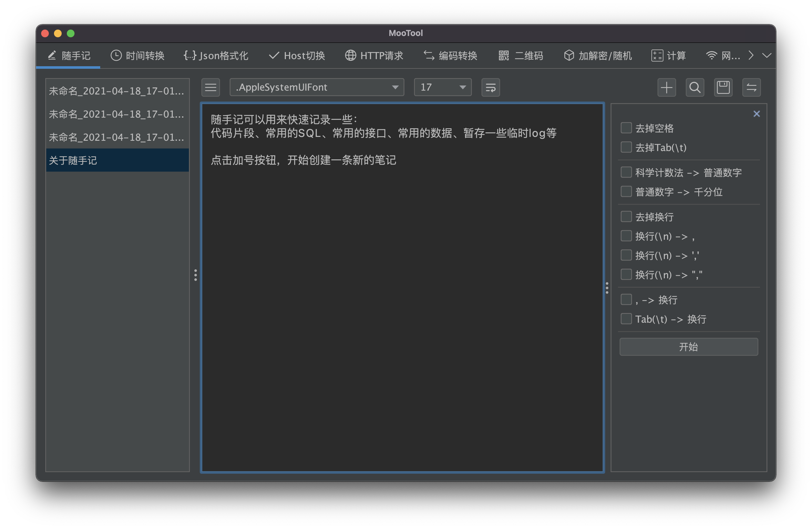Tick 换行(\n) -> , checkbox
Viewport: 812px width, 529px height.
tap(626, 236)
